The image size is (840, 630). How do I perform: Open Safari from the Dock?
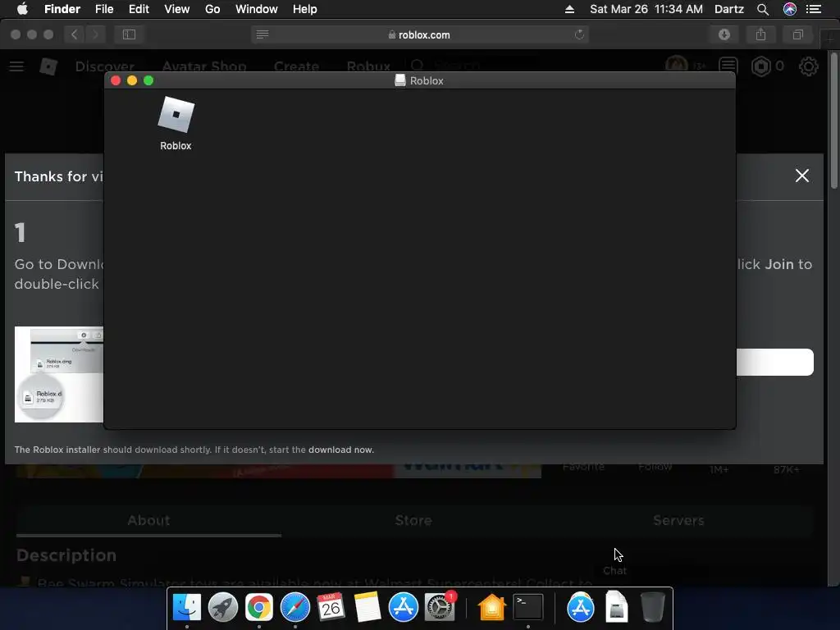pos(295,607)
